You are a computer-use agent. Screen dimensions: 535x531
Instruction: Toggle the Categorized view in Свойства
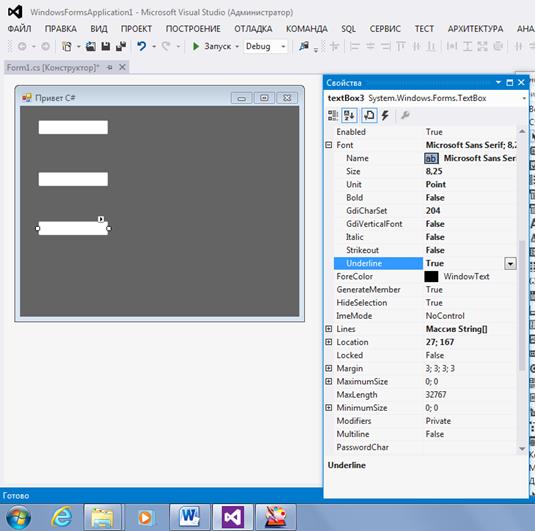click(x=333, y=116)
